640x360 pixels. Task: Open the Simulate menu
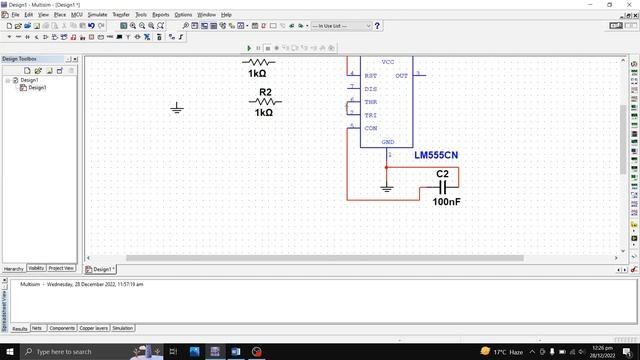(x=97, y=15)
